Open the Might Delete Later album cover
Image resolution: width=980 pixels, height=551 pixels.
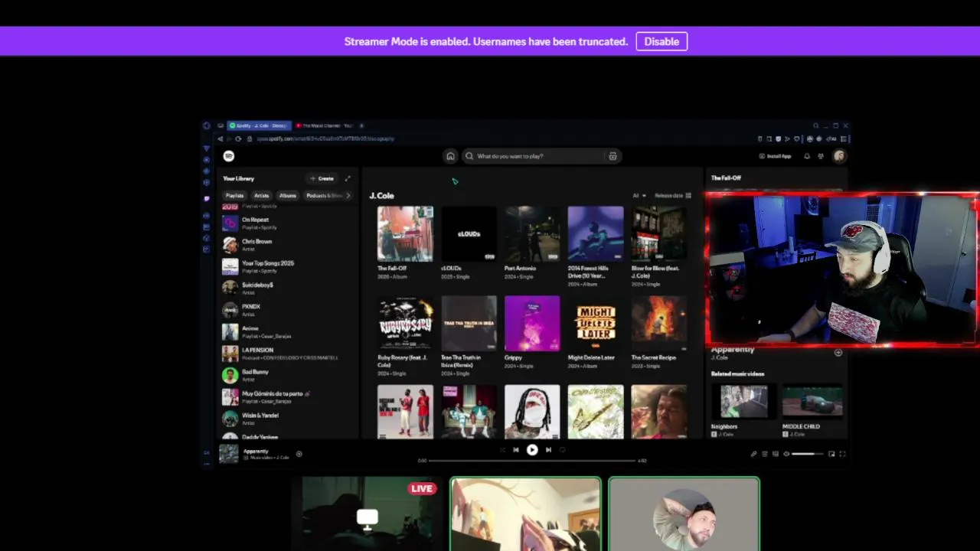596,323
